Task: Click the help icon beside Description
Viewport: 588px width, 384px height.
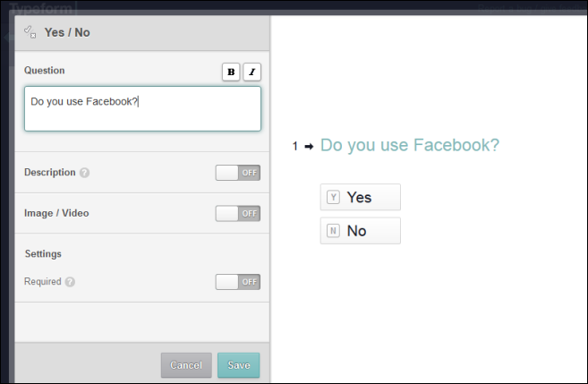Action: (x=85, y=173)
